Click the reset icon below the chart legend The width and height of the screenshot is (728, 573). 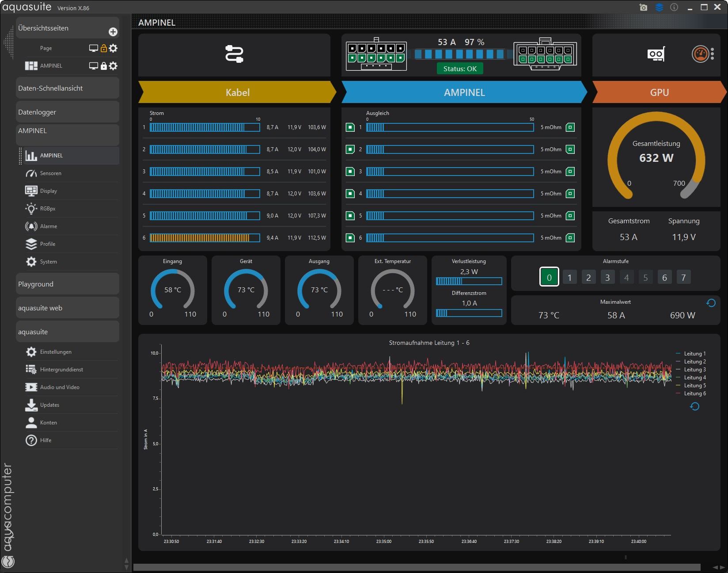[694, 406]
